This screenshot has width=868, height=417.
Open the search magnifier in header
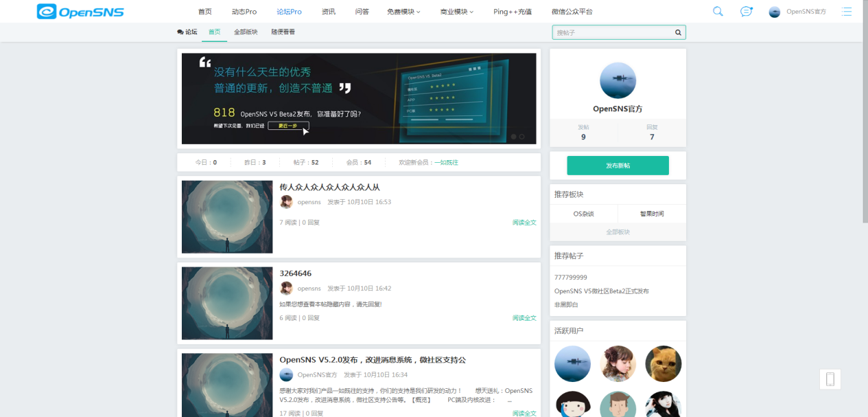(x=718, y=12)
